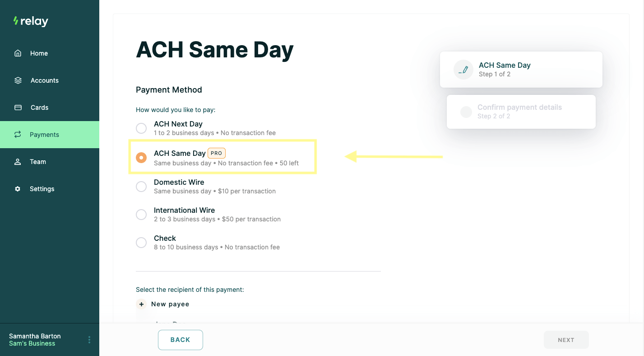Viewport: 644px width, 356px height.
Task: Click the Cards icon in the navigation
Action: (18, 107)
